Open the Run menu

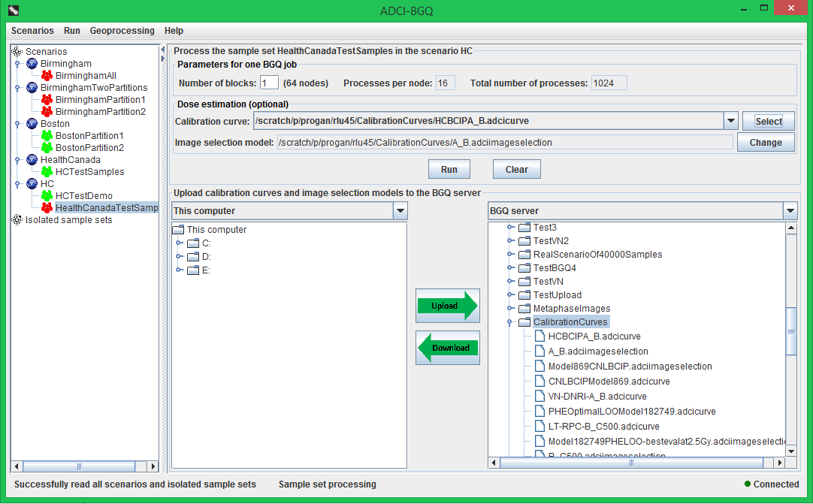(x=72, y=31)
